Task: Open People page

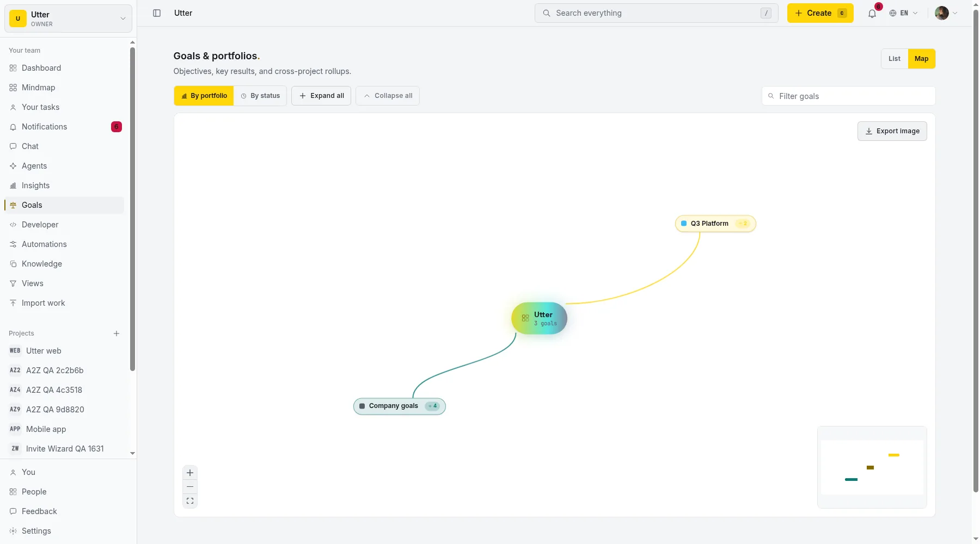Action: pos(64,492)
